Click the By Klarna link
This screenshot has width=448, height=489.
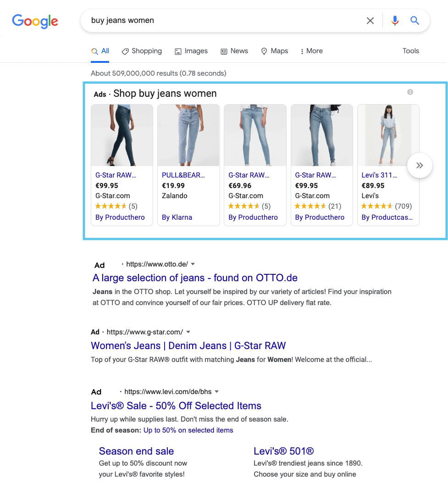coord(177,217)
